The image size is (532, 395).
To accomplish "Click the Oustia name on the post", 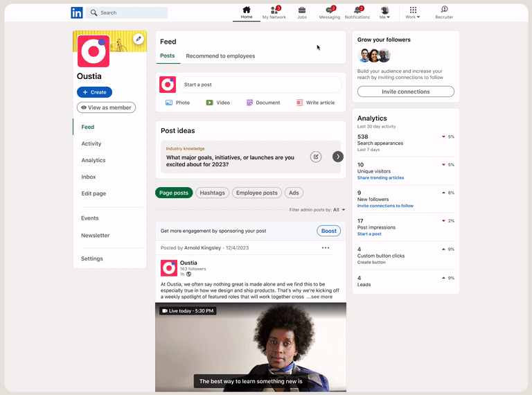I will (188, 263).
